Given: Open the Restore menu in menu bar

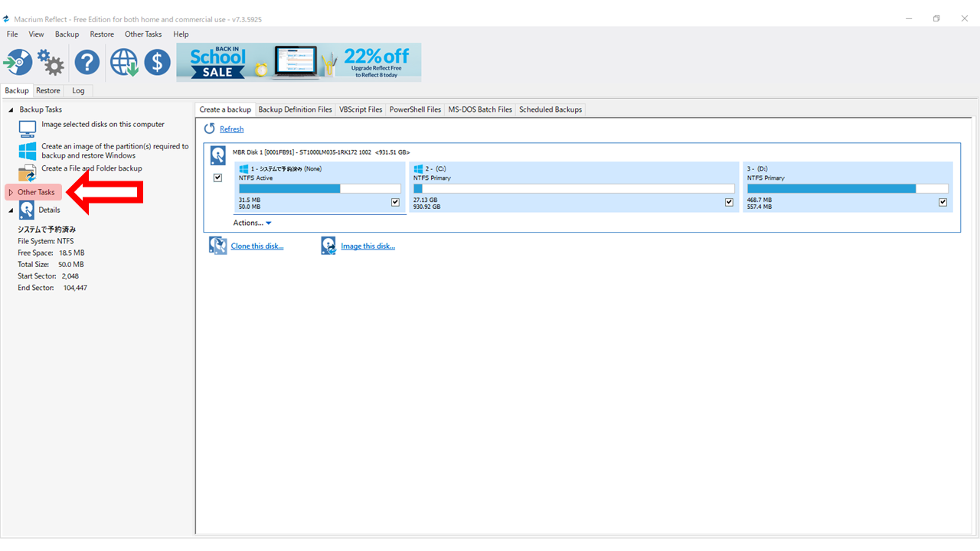Looking at the screenshot, I should (x=102, y=34).
